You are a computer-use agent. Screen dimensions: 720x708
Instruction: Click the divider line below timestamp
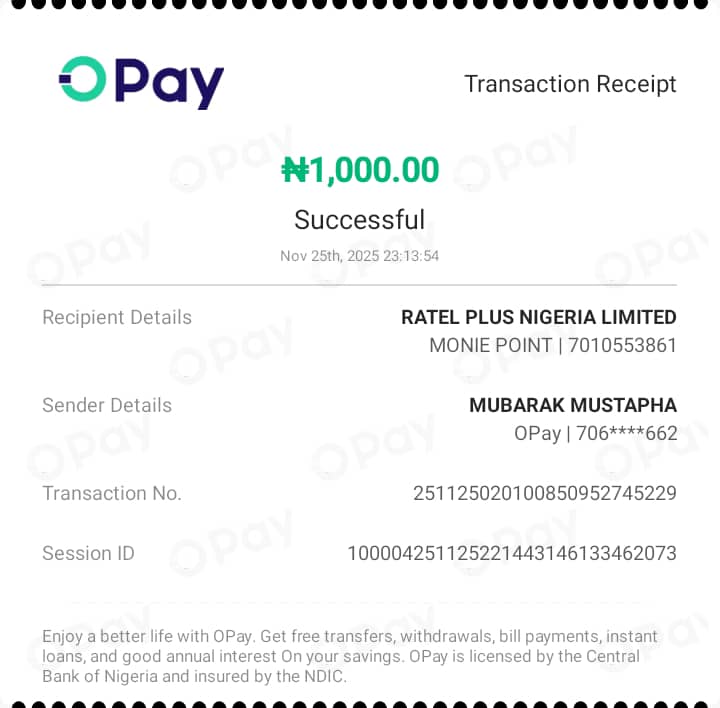pyautogui.click(x=360, y=285)
